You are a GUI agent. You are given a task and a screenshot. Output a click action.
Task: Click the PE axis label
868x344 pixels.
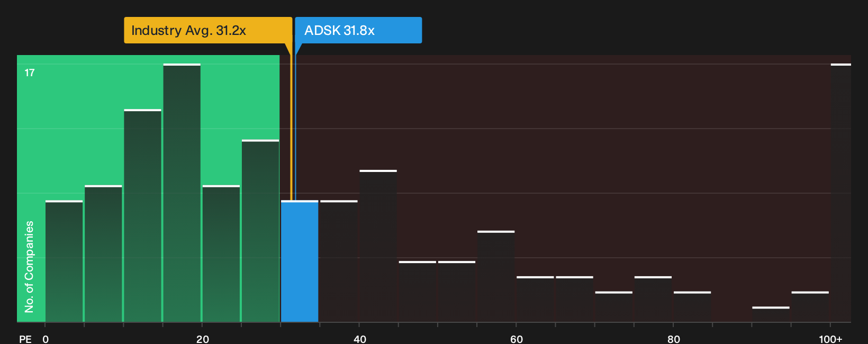point(25,339)
